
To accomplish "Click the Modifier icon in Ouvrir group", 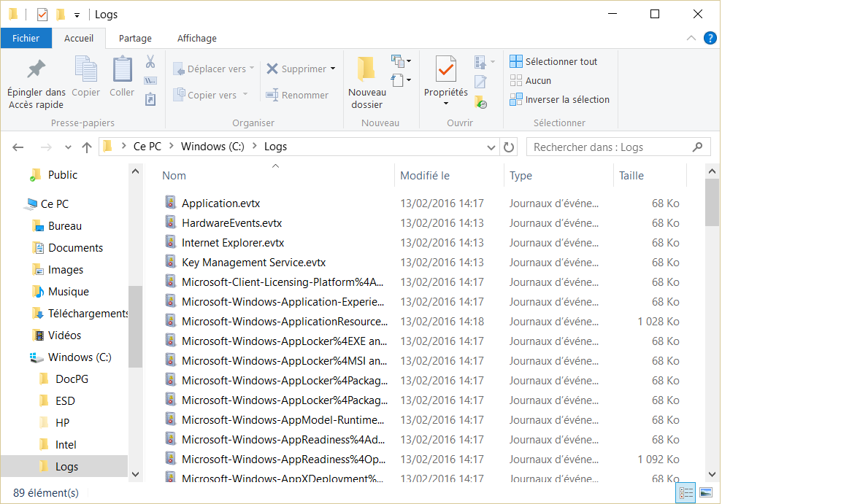I will (480, 82).
